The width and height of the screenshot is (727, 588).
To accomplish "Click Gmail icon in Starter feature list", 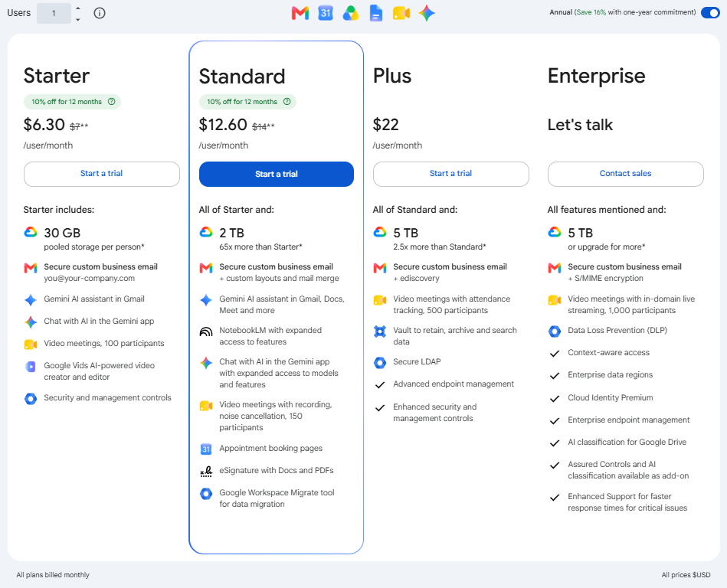I will [31, 267].
